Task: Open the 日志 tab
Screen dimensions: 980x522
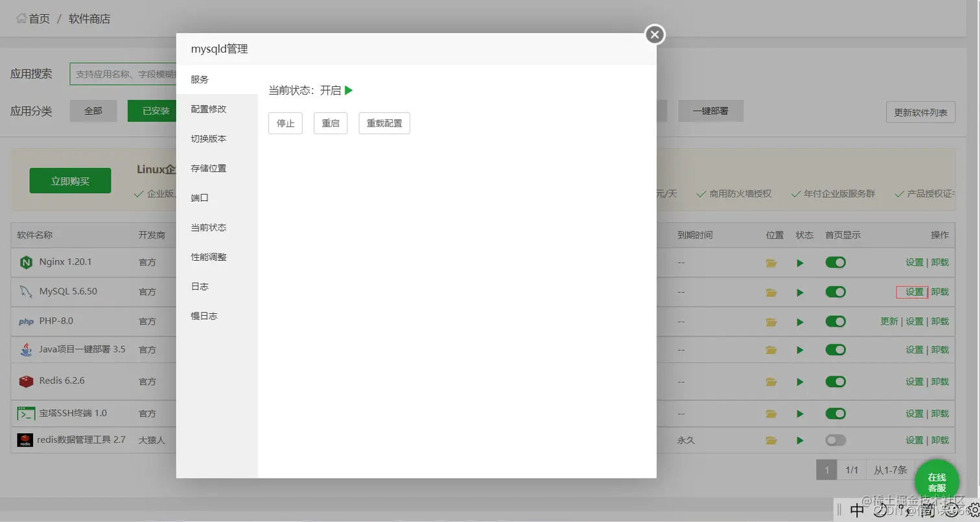Action: point(217,286)
